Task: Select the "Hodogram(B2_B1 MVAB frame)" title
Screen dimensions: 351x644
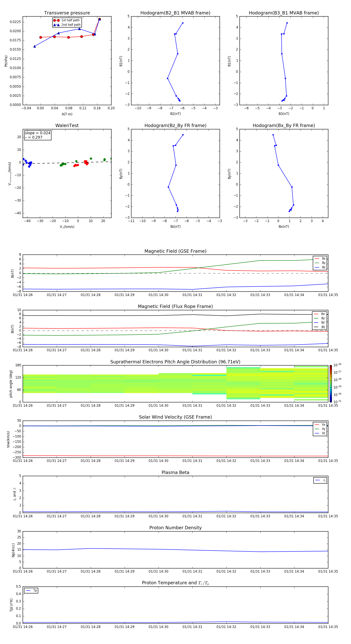Action: [x=175, y=13]
